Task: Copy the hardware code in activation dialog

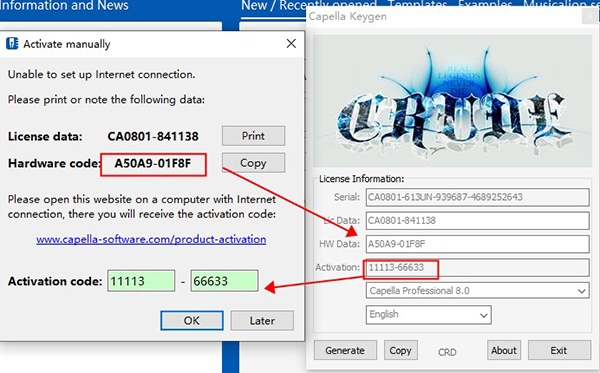Action: [x=253, y=163]
